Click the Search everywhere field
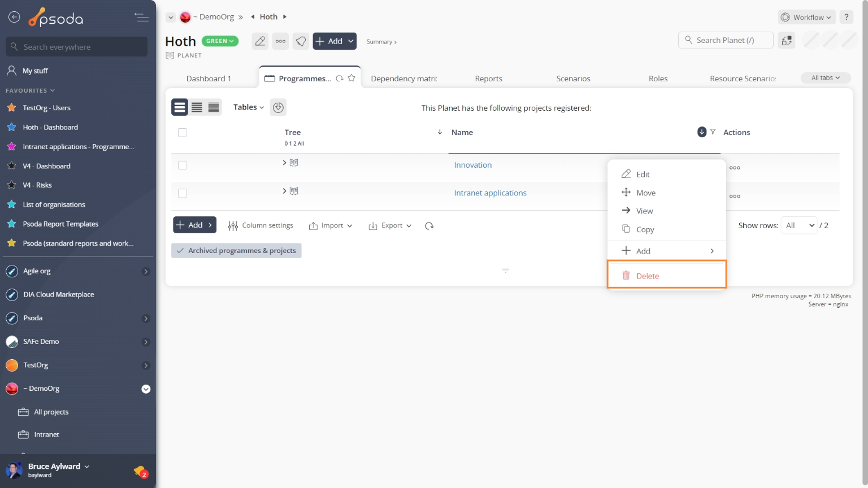This screenshot has width=868, height=488. tap(77, 47)
